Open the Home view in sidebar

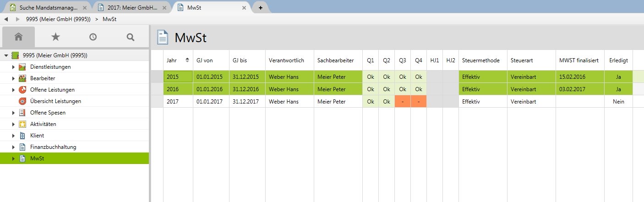click(18, 37)
